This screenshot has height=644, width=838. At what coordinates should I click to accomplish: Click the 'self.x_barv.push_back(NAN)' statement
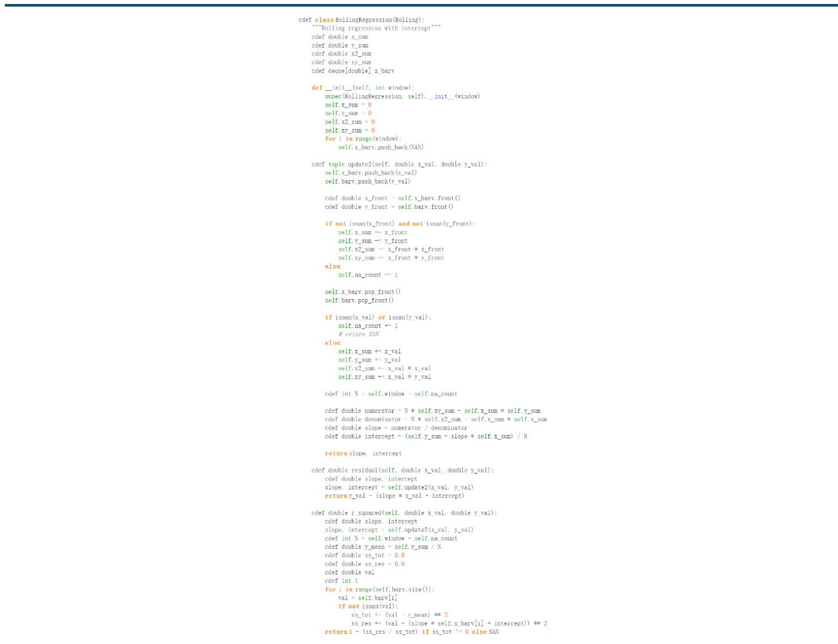click(380, 147)
